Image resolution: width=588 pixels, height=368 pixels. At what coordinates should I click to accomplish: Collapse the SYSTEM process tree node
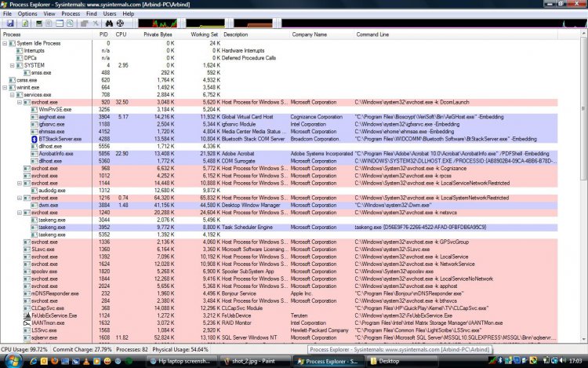12,65
